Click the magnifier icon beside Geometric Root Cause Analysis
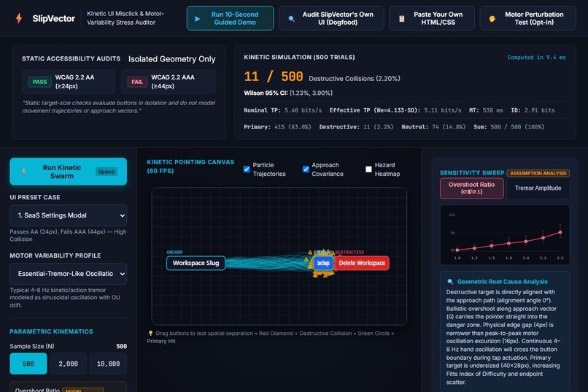This screenshot has height=392, width=588. pyautogui.click(x=450, y=282)
